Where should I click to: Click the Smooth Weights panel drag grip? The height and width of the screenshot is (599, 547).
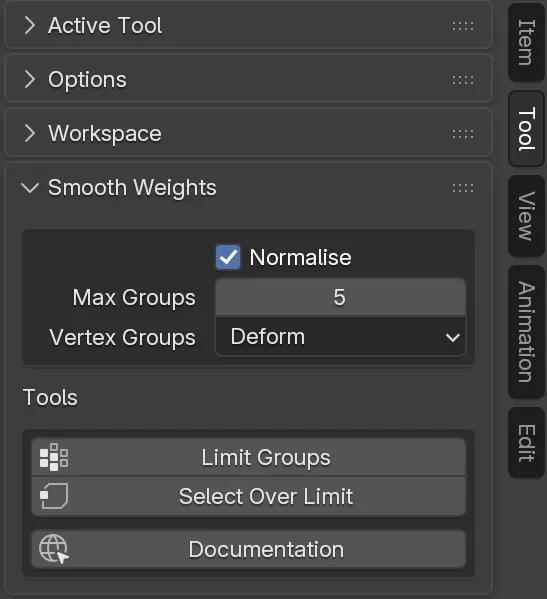coord(463,188)
